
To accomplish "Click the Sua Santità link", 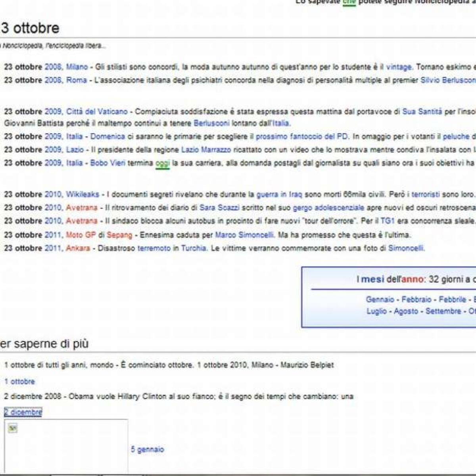I will click(422, 112).
